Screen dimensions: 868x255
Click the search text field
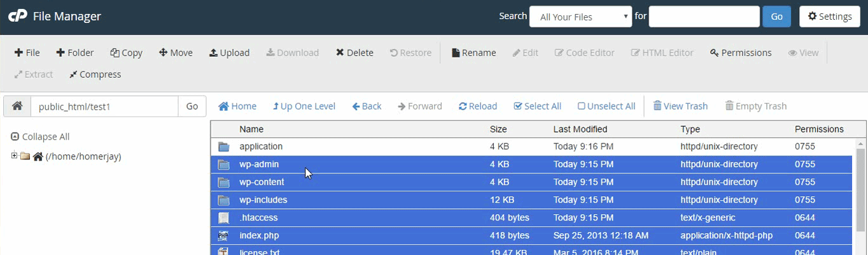pos(704,17)
